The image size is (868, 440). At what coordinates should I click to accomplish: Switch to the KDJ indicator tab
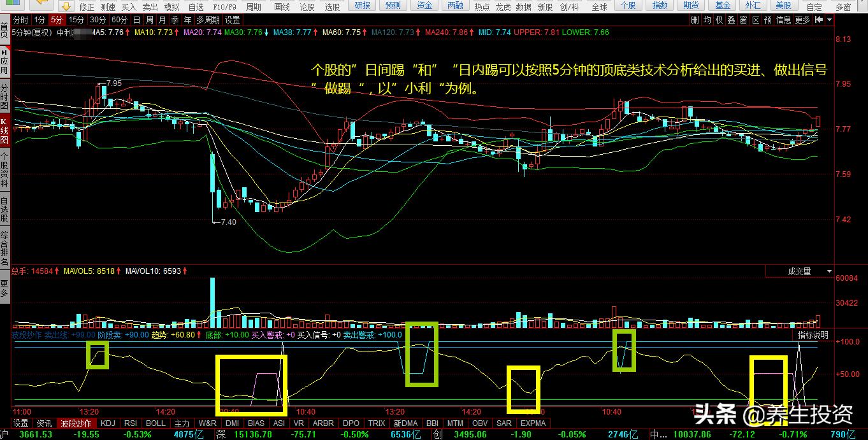[x=108, y=423]
